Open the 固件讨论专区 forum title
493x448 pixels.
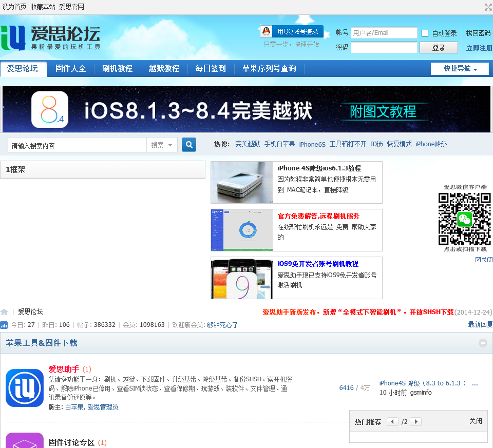pyautogui.click(x=71, y=443)
